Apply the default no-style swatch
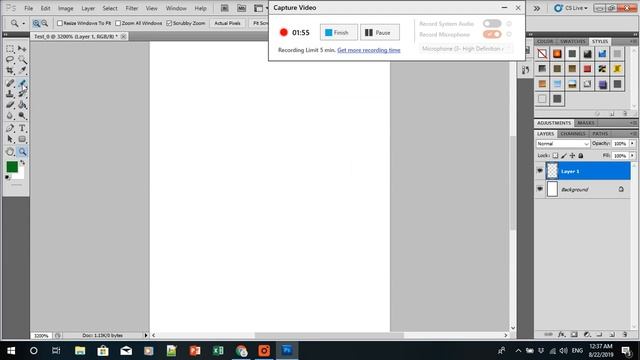 542,54
